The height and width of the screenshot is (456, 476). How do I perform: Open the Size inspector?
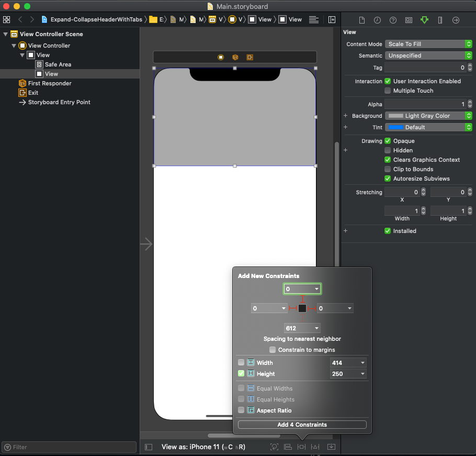pos(440,20)
